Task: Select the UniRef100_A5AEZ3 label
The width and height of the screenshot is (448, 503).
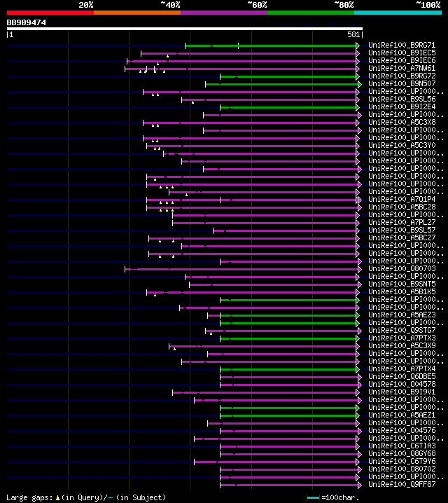Action: point(402,315)
